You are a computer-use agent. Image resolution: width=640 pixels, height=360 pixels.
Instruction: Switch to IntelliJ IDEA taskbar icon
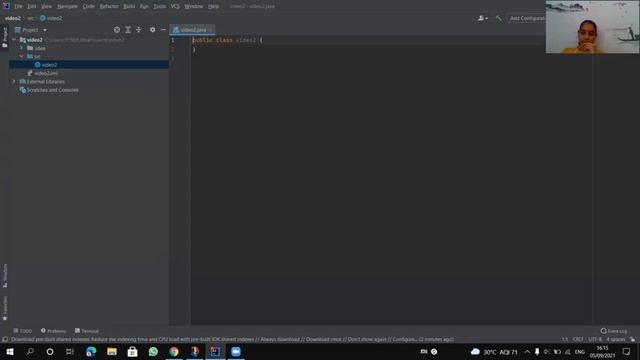(215, 351)
